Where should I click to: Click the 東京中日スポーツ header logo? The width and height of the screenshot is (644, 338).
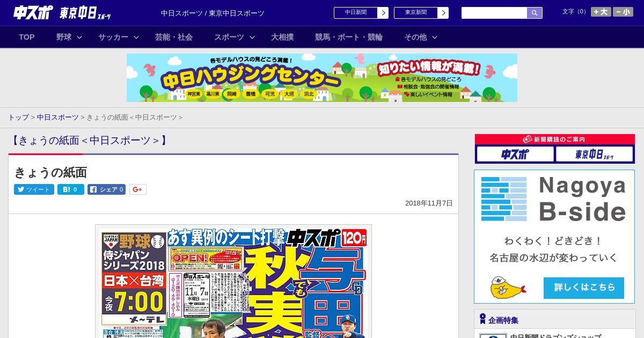(x=85, y=13)
